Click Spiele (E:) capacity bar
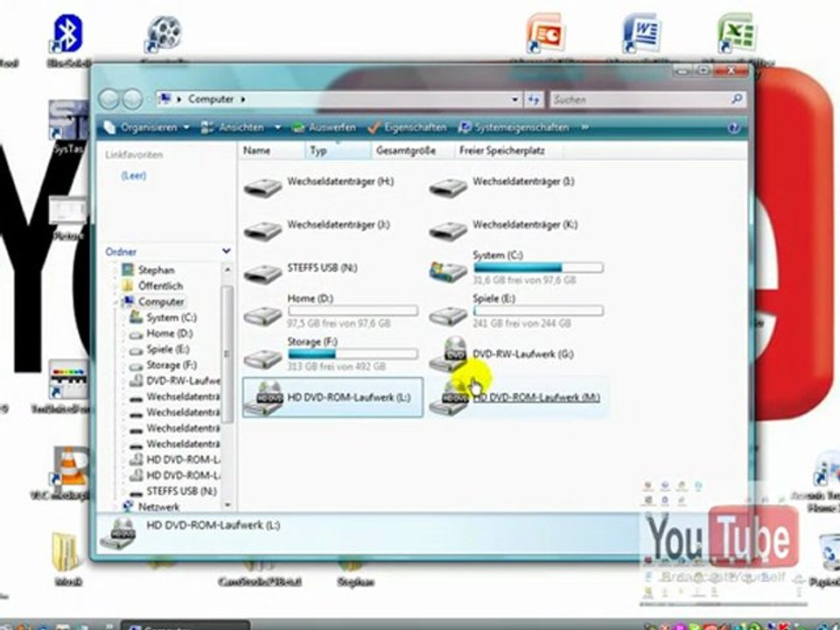The image size is (840, 630). (538, 310)
